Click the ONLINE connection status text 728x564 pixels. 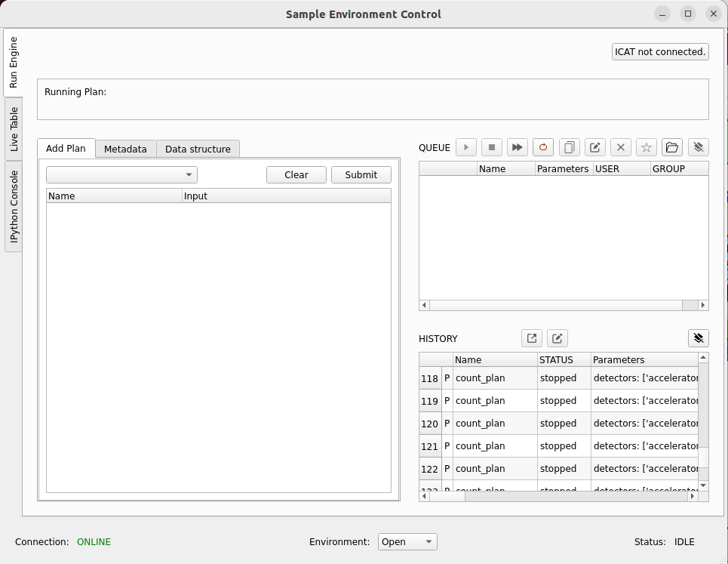coord(94,541)
